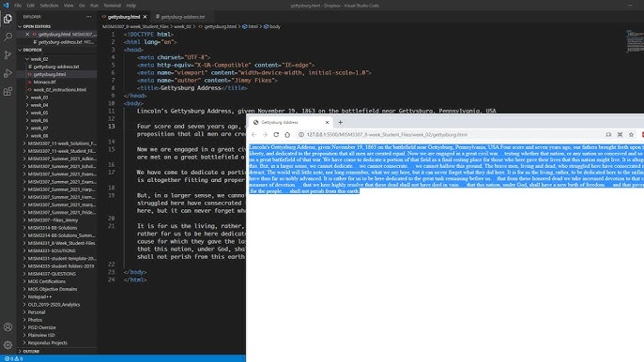The image size is (644, 362).
Task: Click browser back arrow
Action: click(253, 135)
